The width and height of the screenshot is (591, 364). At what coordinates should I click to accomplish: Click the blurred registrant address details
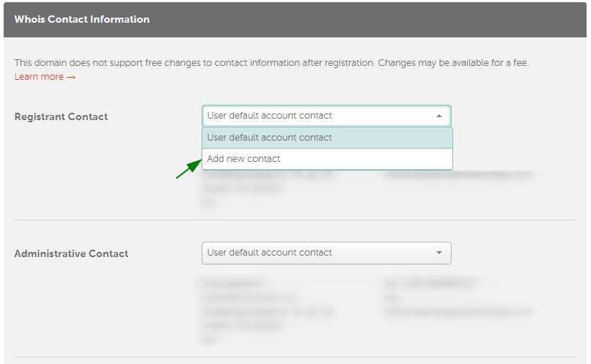[x=268, y=188]
